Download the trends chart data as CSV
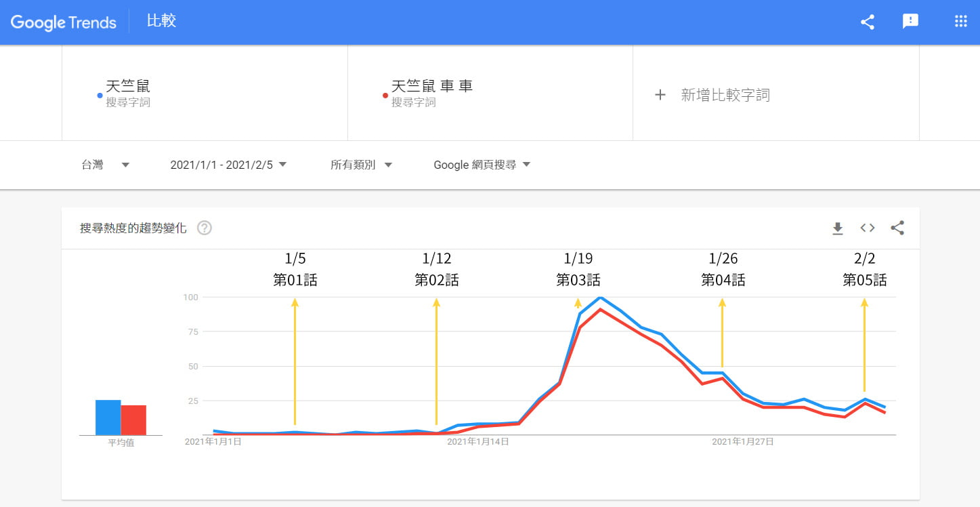This screenshot has width=980, height=507. (837, 228)
